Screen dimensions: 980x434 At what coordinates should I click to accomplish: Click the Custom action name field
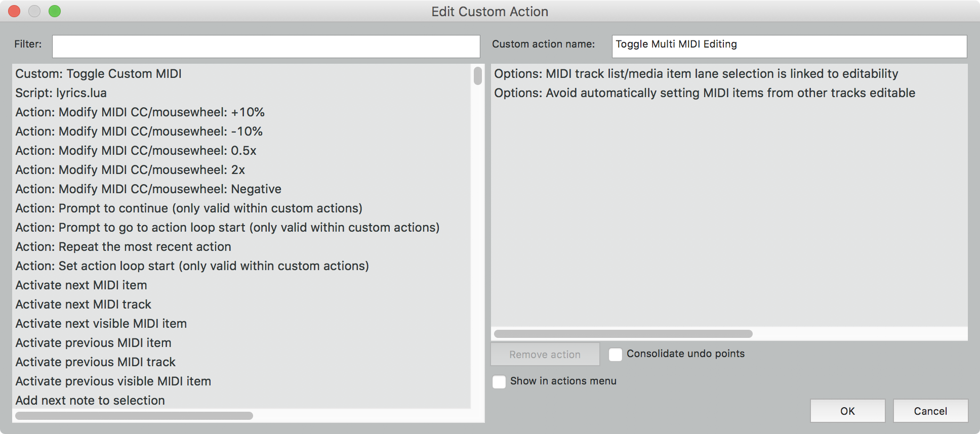coord(789,47)
